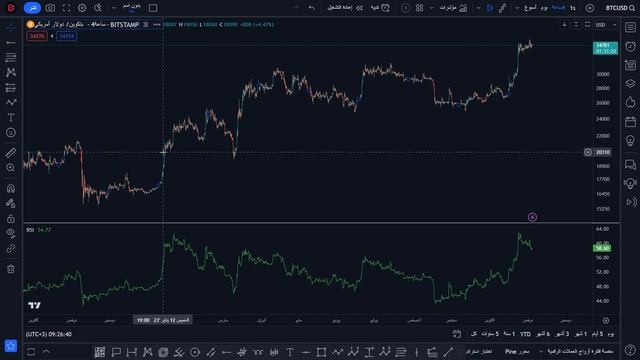The height and width of the screenshot is (360, 640).
Task: Toggle hide all drawings eye icon
Action: [x=11, y=233]
